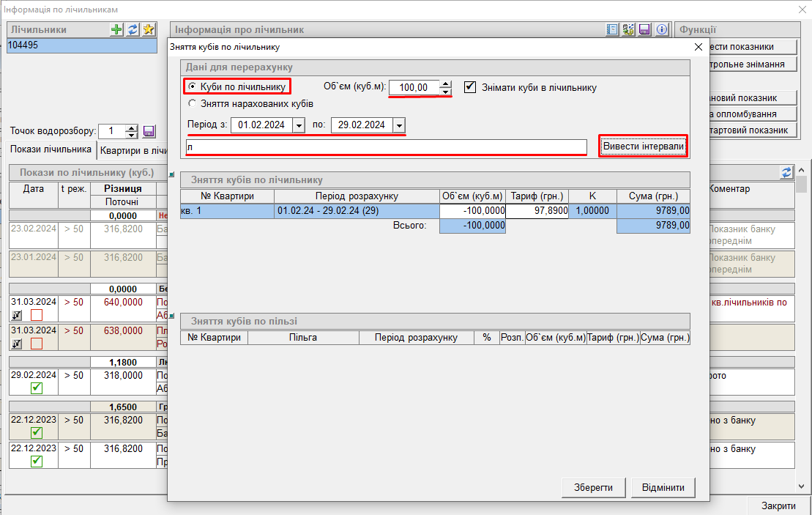Switch to the Покази лічильника tab

pyautogui.click(x=50, y=149)
